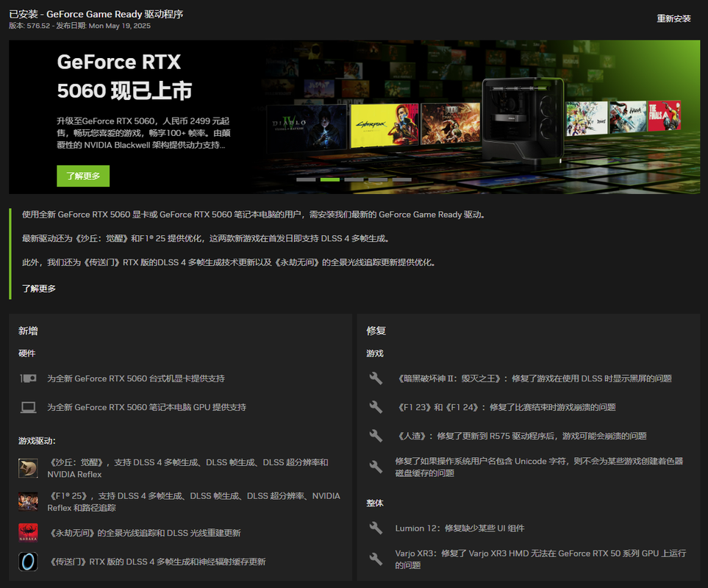Click the 重新安装 reinstall button
708x588 pixels.
[673, 18]
